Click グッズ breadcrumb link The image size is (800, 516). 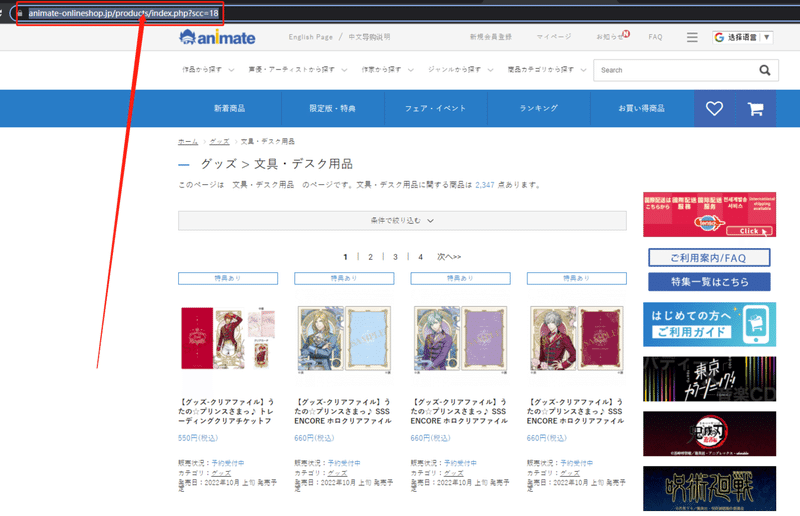click(219, 141)
